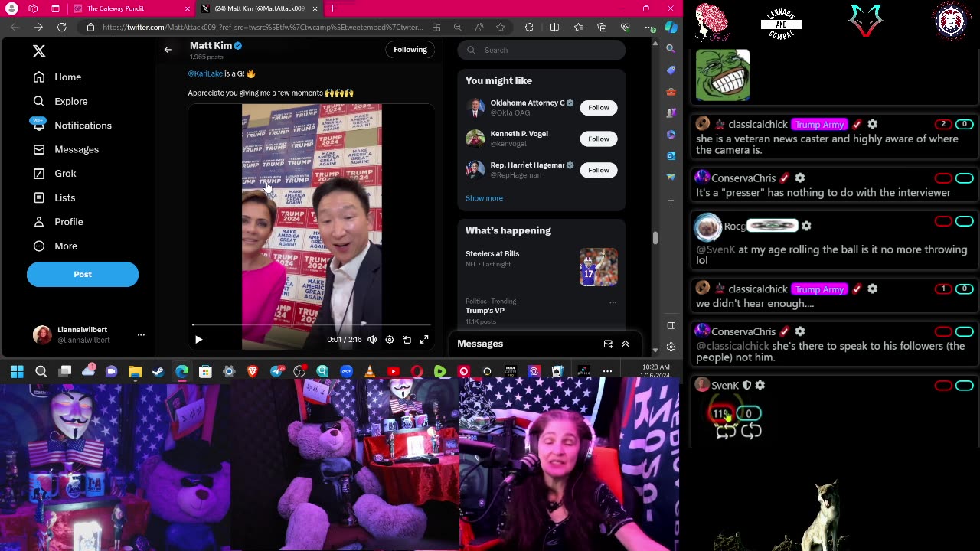Bookmark this page with the star
980x551 pixels.
[x=501, y=28]
